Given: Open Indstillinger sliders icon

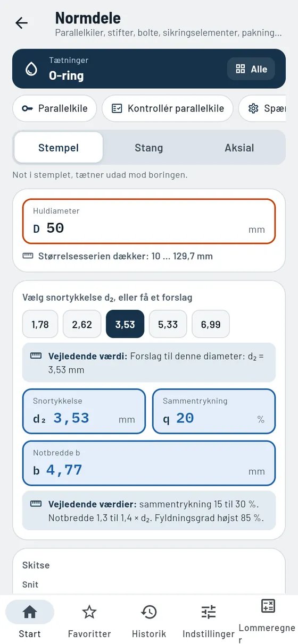Looking at the screenshot, I should pos(209,612).
